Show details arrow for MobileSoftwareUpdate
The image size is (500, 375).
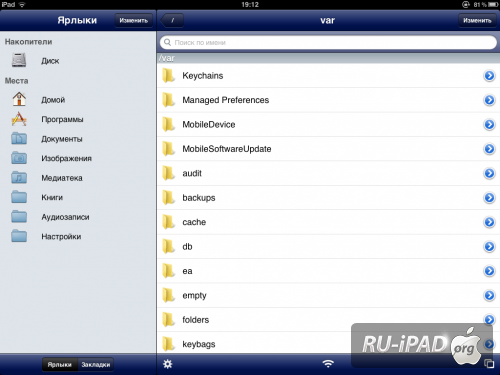tap(489, 149)
